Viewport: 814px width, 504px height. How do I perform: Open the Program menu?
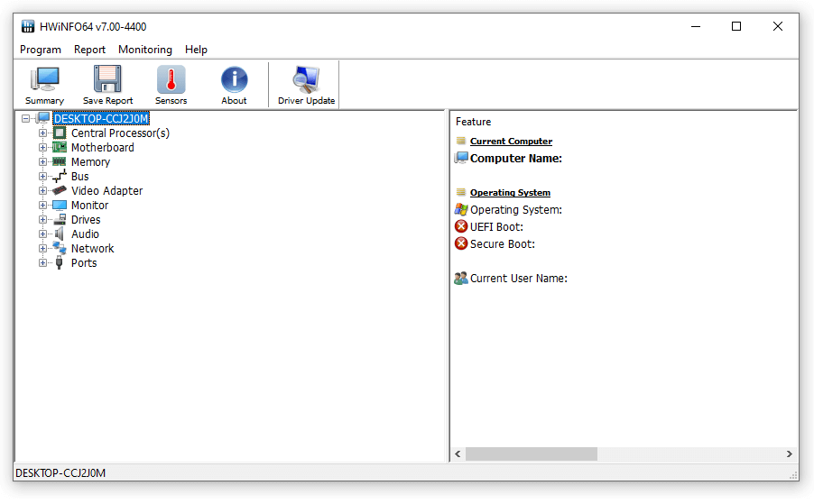click(x=41, y=50)
